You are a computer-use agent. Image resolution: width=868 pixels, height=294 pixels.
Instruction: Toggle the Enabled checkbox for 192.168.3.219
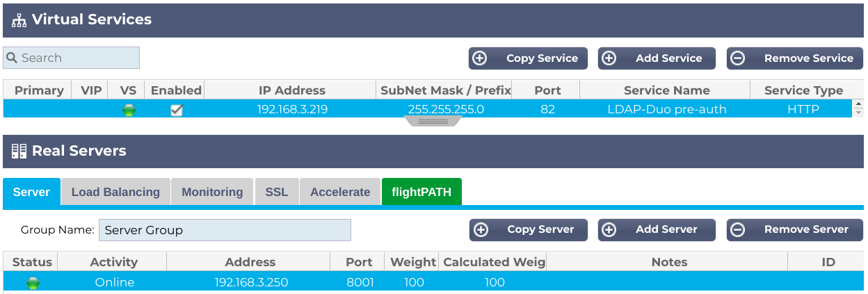click(177, 110)
